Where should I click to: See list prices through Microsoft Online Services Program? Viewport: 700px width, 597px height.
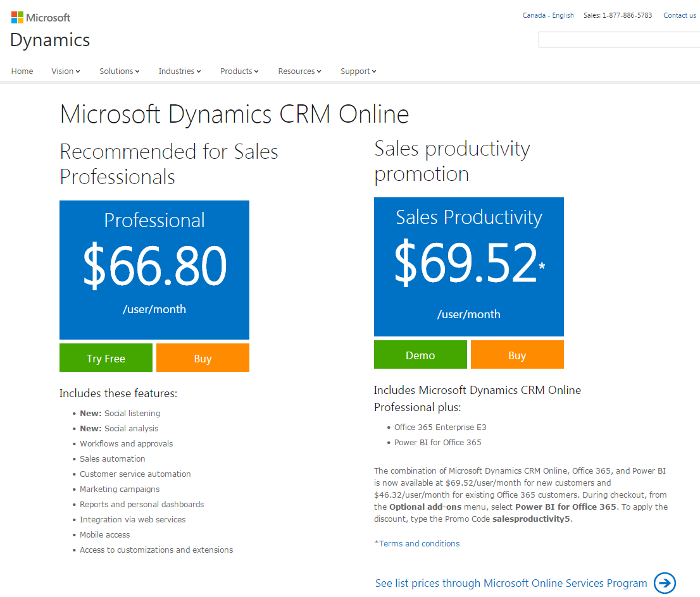tap(511, 583)
